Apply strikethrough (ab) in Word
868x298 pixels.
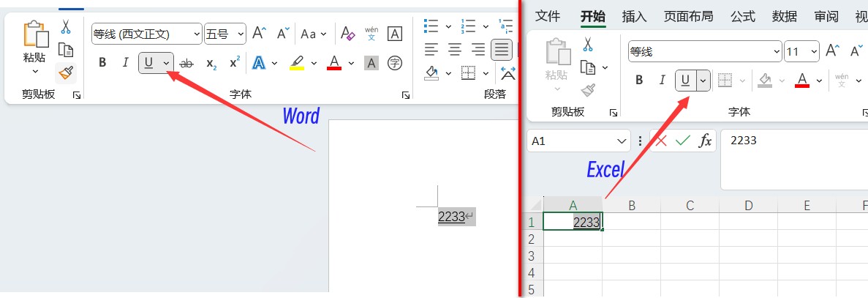click(x=187, y=63)
